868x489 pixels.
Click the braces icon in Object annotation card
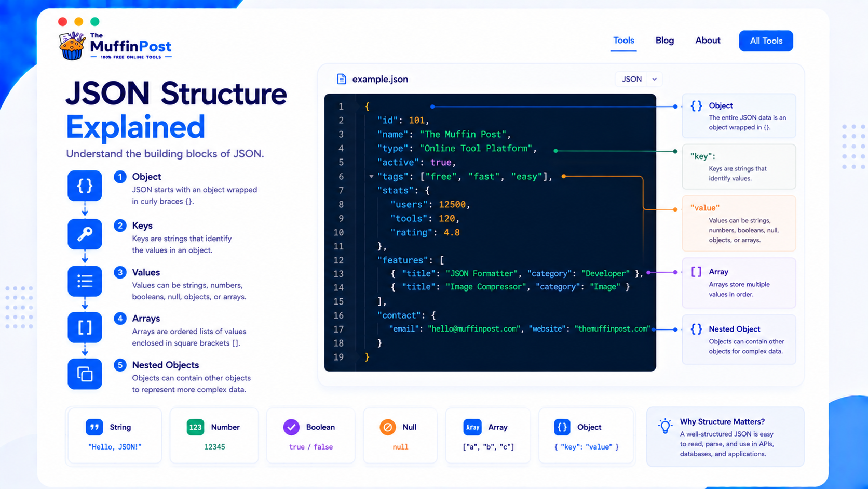[x=696, y=106]
